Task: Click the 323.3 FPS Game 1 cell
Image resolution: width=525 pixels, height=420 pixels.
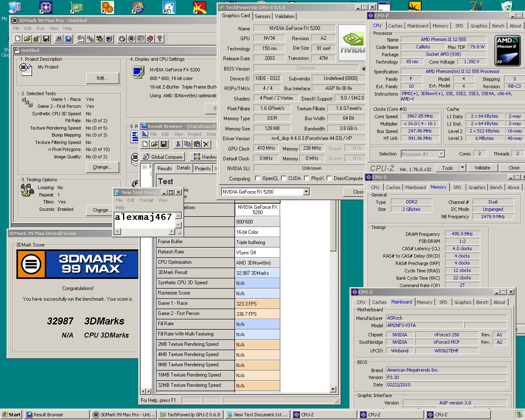Action: (x=258, y=304)
